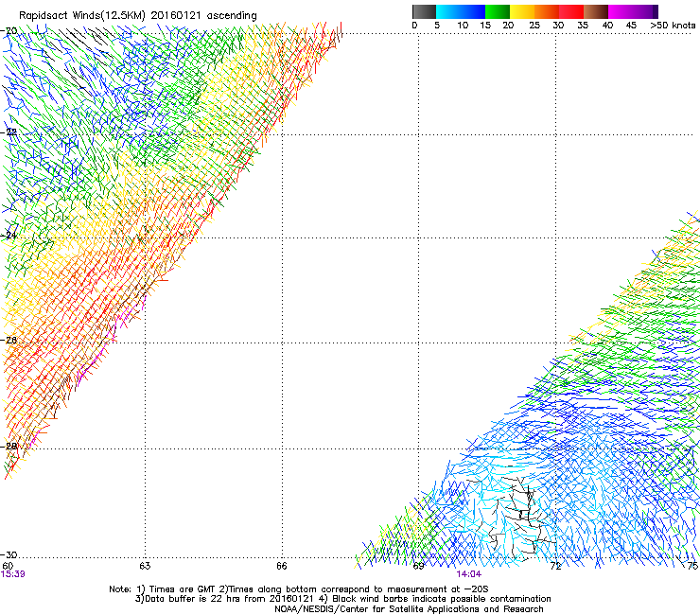The width and height of the screenshot is (700, 615).
Task: Click the longitude label 72
Action: coord(555,566)
